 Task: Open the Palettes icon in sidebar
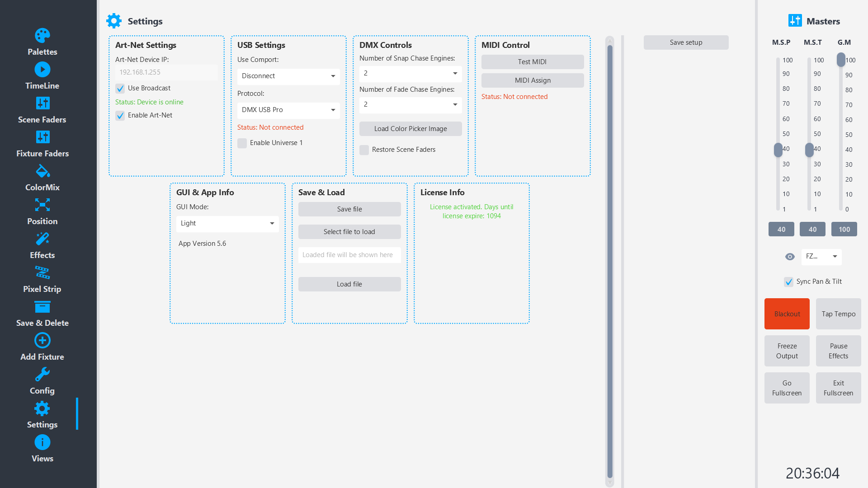(x=42, y=36)
